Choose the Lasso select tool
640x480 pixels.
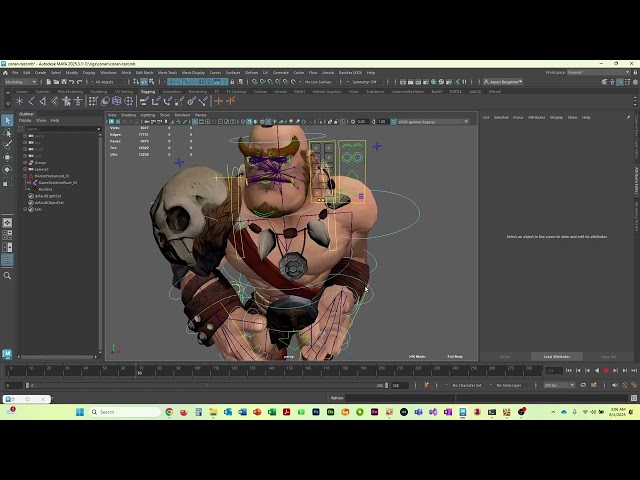7,133
